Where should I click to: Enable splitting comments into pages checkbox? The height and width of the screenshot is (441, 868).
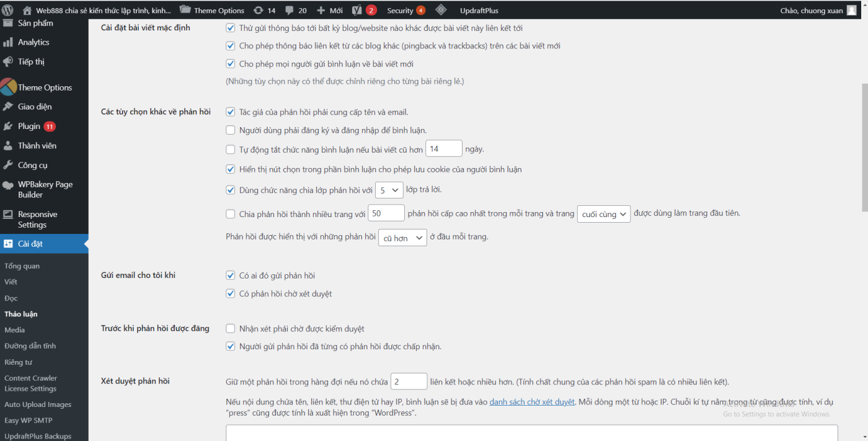click(x=231, y=214)
